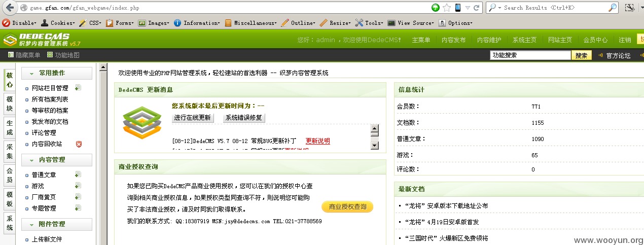This screenshot has width=644, height=245.
Task: Collapse the 内容管理 section
Action: pyautogui.click(x=57, y=160)
